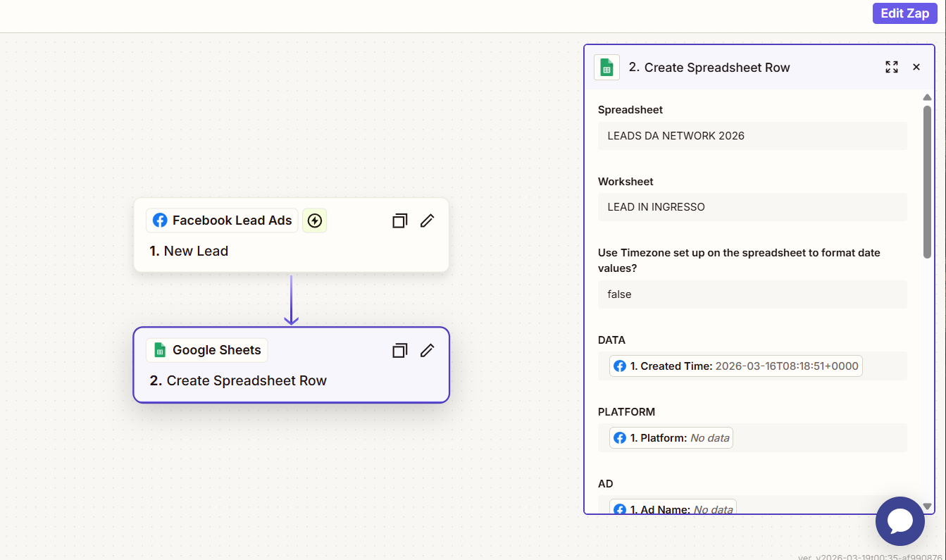Select the Worksheet field LEAD IN INGRESSO
Image resolution: width=946 pixels, height=560 pixels.
[x=752, y=207]
